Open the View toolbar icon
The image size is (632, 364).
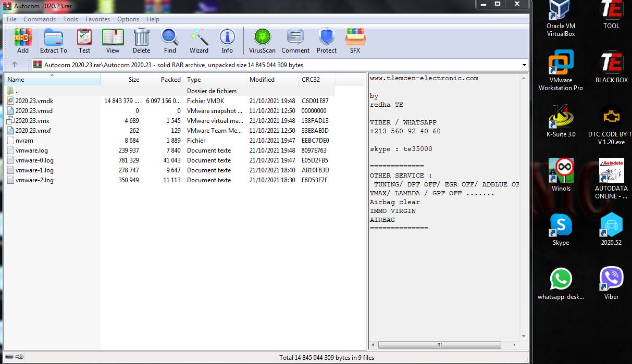[x=113, y=41]
